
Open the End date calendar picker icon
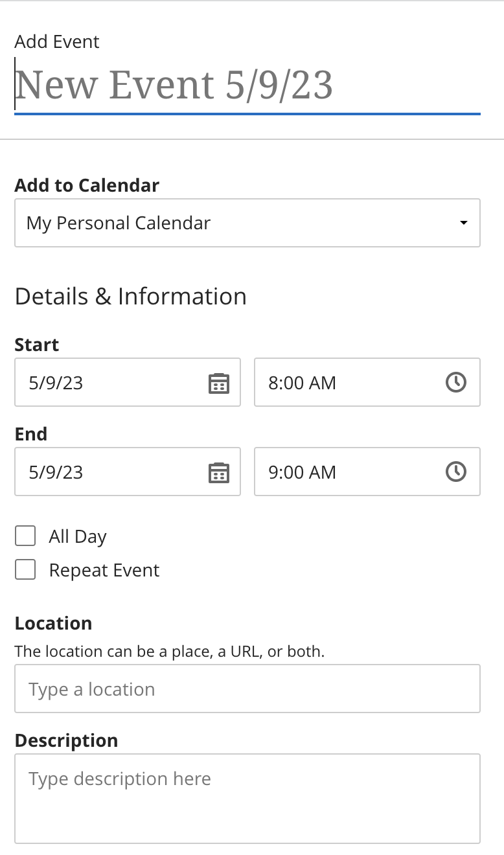point(219,472)
